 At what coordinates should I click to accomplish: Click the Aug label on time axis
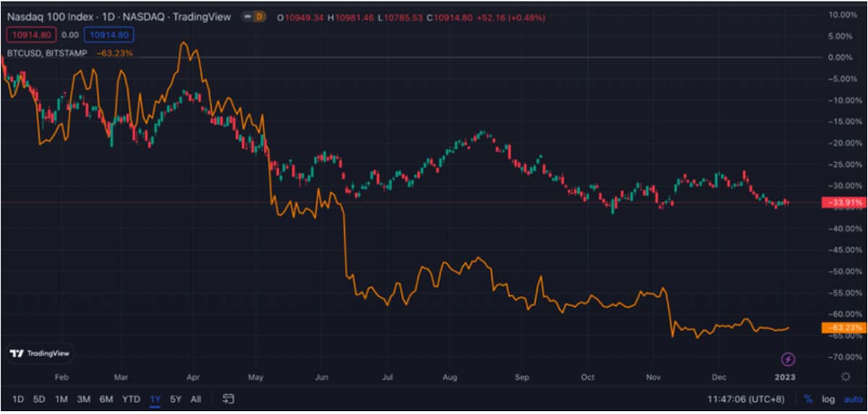[450, 377]
